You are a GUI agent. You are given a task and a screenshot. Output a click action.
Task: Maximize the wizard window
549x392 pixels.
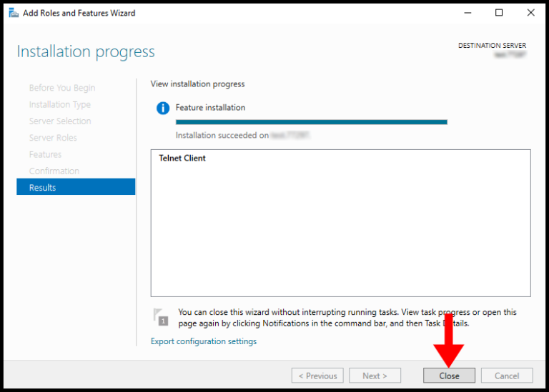(x=499, y=13)
